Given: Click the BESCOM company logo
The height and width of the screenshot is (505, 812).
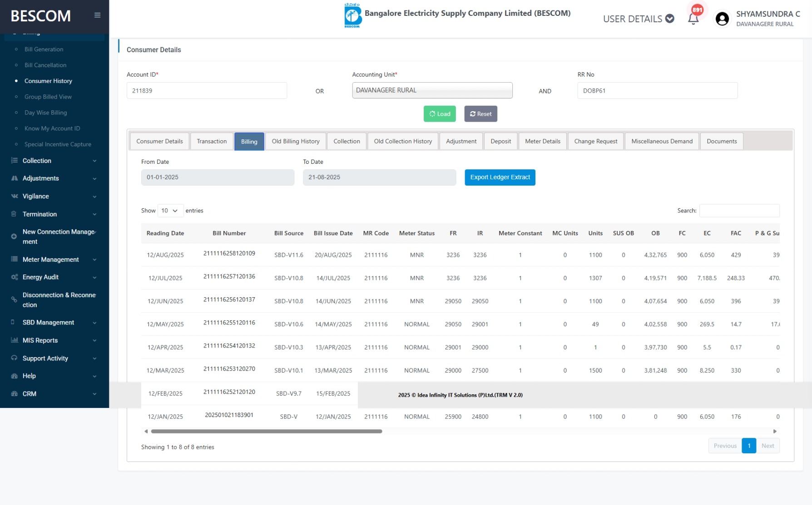Looking at the screenshot, I should pyautogui.click(x=352, y=15).
